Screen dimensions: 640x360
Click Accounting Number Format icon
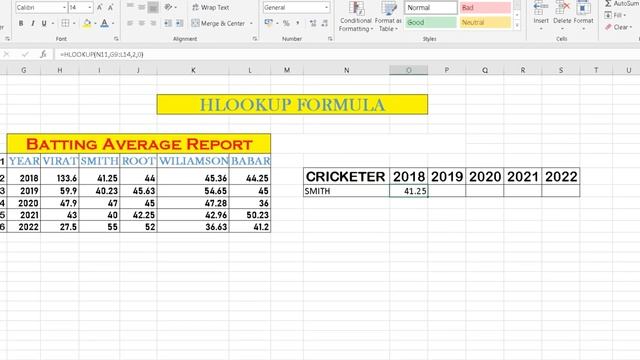tap(268, 23)
